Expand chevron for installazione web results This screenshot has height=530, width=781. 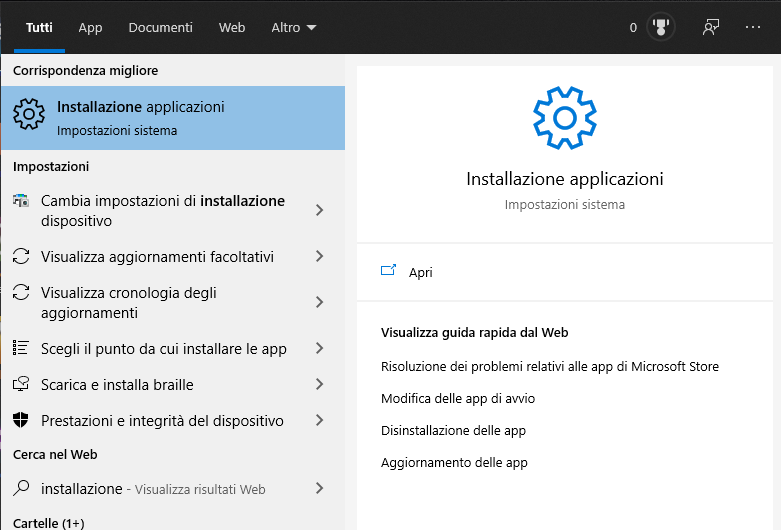coord(319,488)
